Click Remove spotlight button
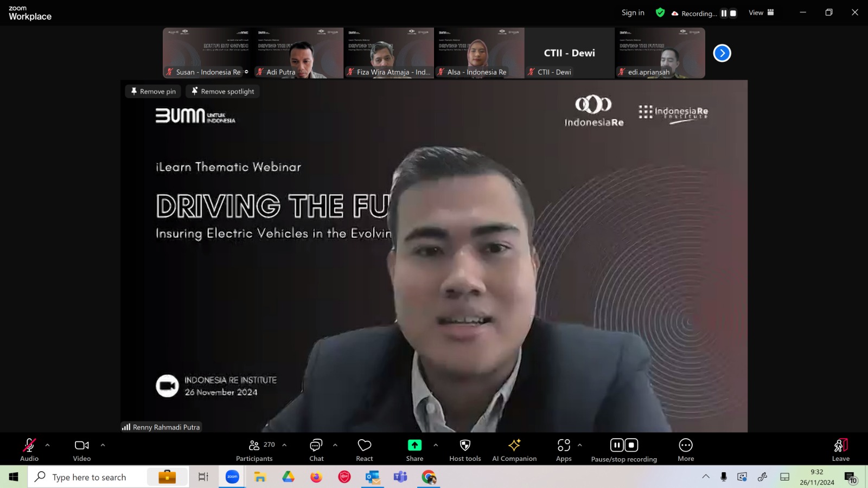Viewport: 868px width, 488px height. point(223,92)
